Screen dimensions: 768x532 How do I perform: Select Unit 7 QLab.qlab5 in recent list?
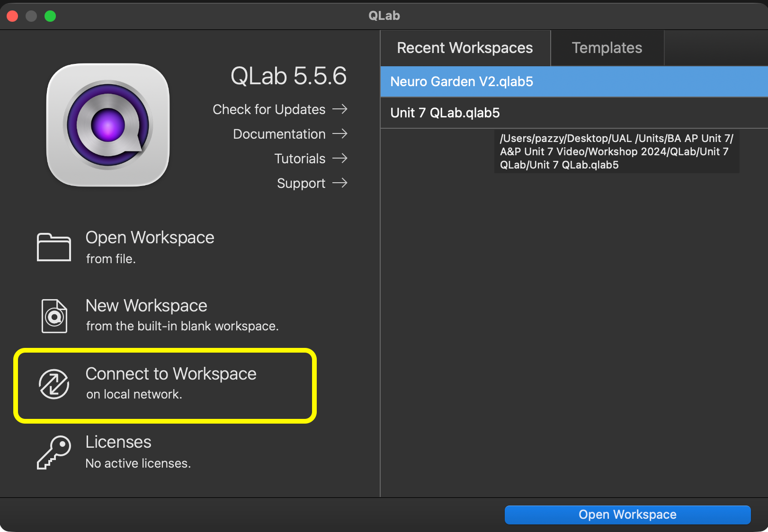pyautogui.click(x=445, y=113)
